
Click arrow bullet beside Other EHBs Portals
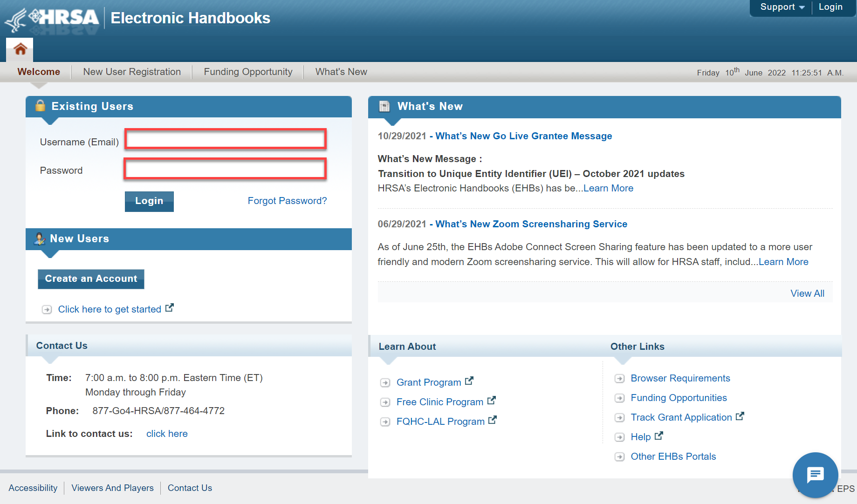tap(619, 456)
